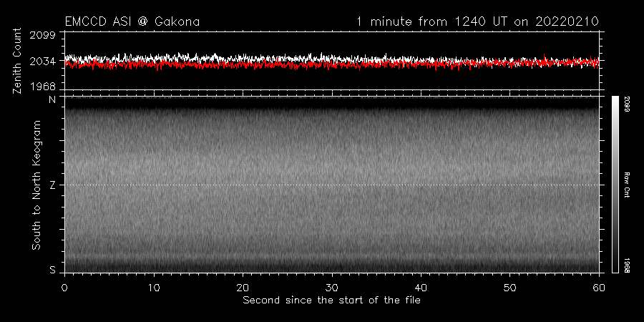This screenshot has width=644, height=322.
Task: Click the dotted zenith line in the keogram
Action: [x=331, y=185]
